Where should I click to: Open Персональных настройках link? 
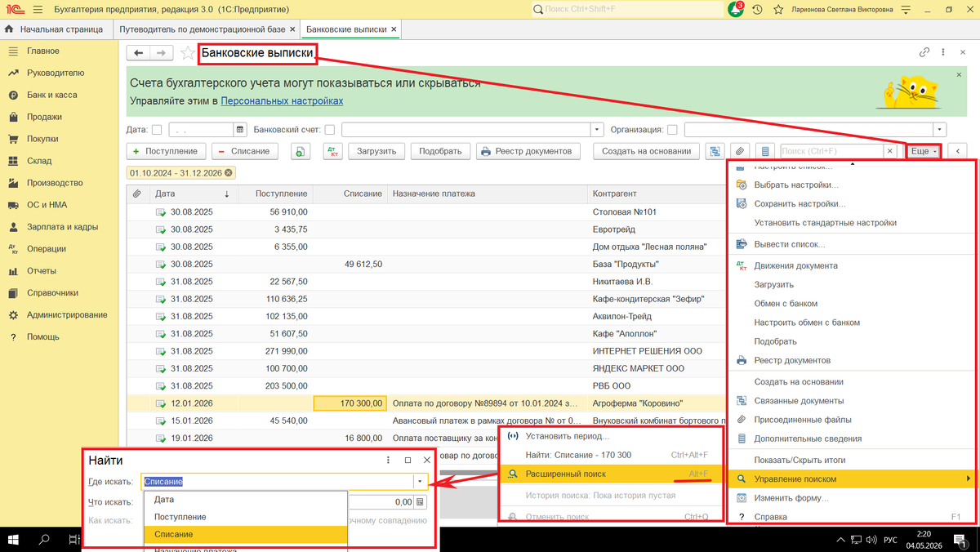click(x=282, y=101)
